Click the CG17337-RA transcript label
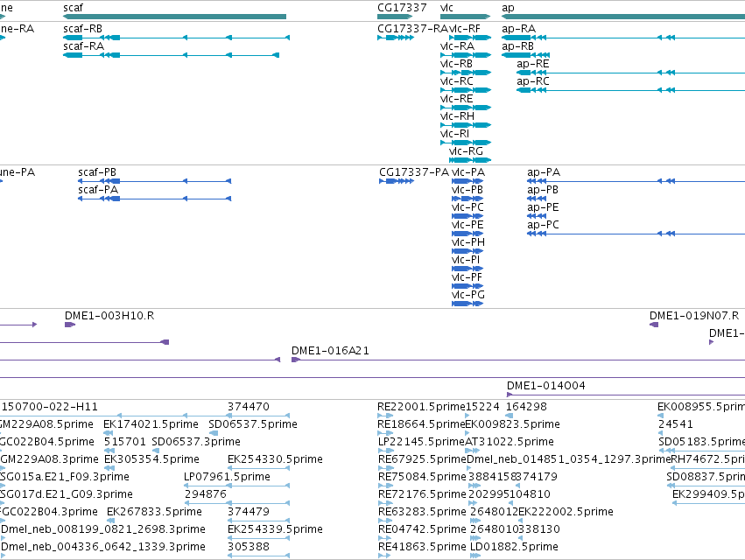The height and width of the screenshot is (560, 745). click(x=412, y=29)
